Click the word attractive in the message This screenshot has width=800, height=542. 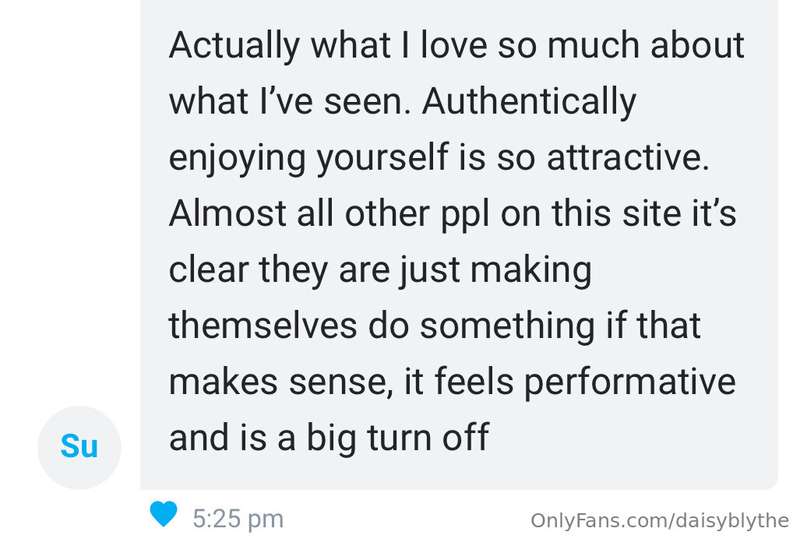(x=628, y=158)
